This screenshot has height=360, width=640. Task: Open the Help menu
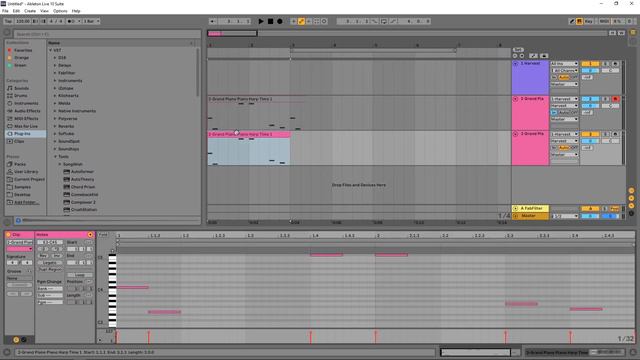(76, 11)
